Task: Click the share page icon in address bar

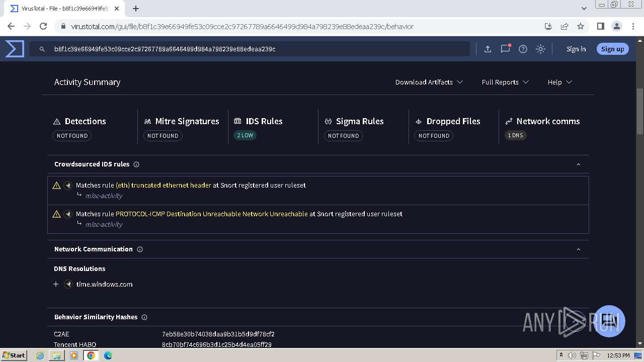Action: tap(565, 26)
